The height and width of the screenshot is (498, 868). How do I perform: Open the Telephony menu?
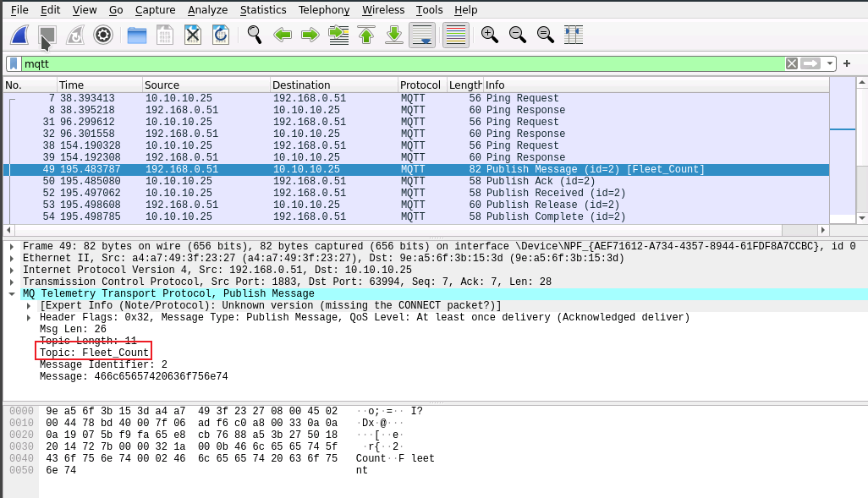click(323, 10)
